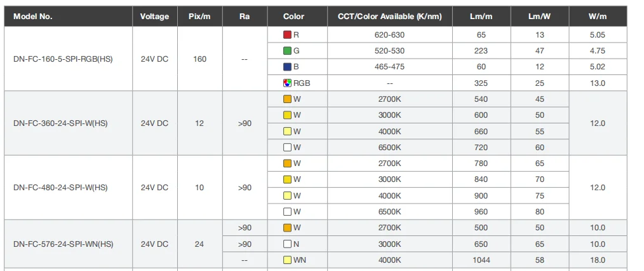Click the Voltage column header
644x271 pixels.
point(154,17)
